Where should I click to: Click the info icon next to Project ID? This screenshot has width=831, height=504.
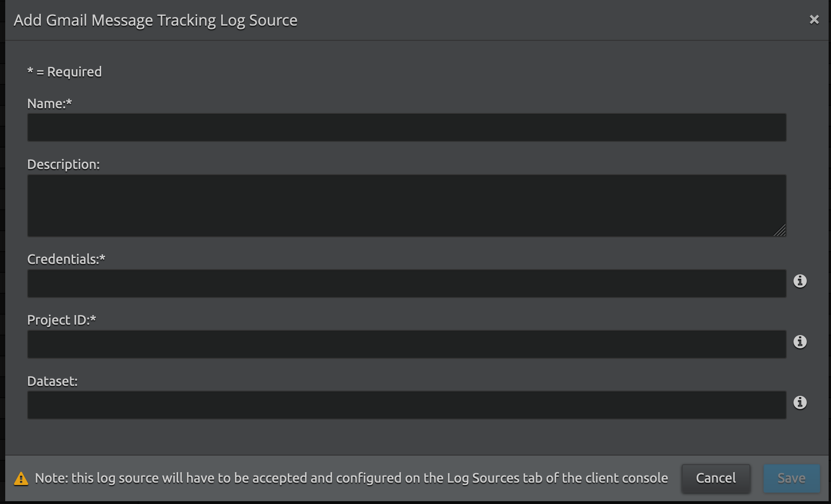coord(800,342)
